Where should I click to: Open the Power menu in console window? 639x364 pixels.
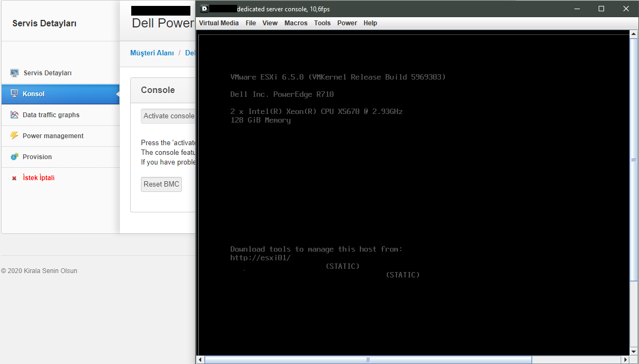coord(347,23)
